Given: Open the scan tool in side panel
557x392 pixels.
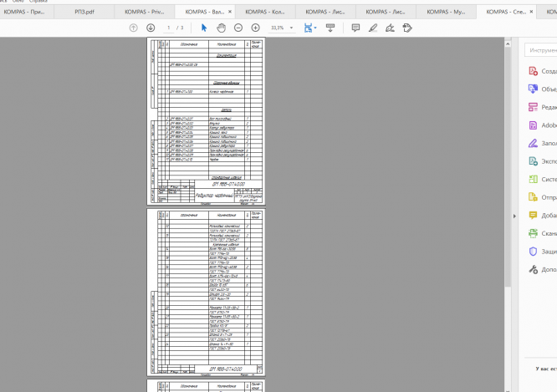Looking at the screenshot, I should pos(543,233).
